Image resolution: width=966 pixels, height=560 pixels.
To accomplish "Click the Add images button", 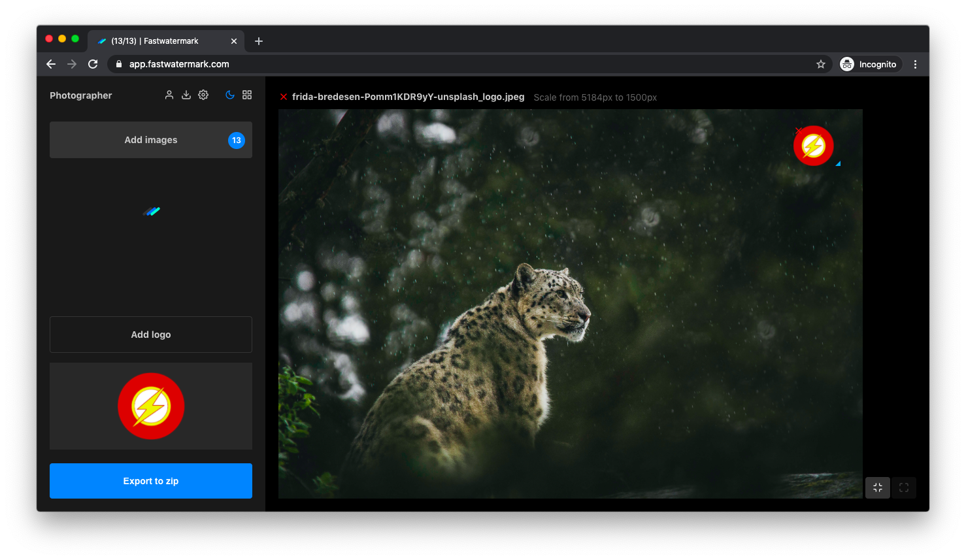I will coord(151,140).
